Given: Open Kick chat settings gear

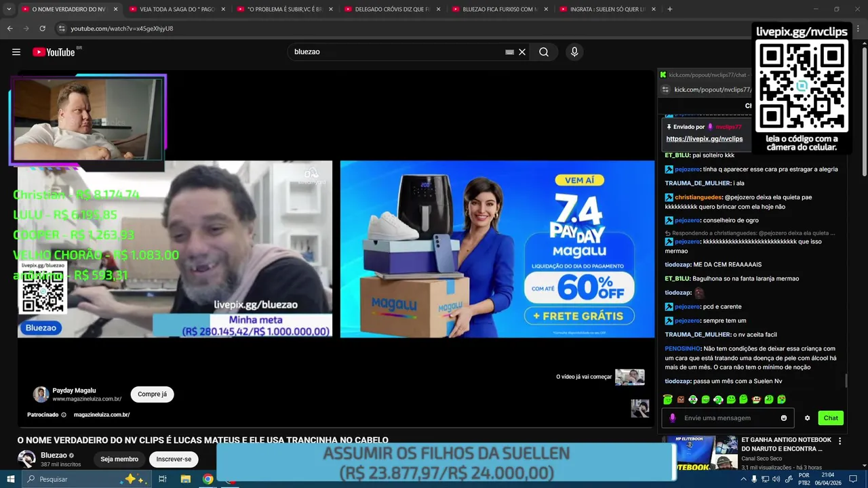Looking at the screenshot, I should tap(807, 418).
